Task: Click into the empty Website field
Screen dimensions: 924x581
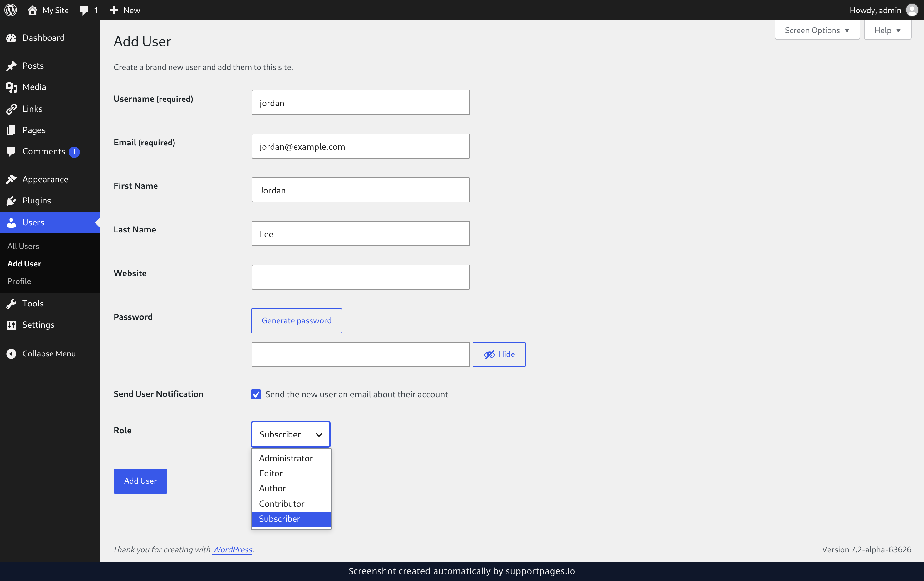Action: coord(360,277)
